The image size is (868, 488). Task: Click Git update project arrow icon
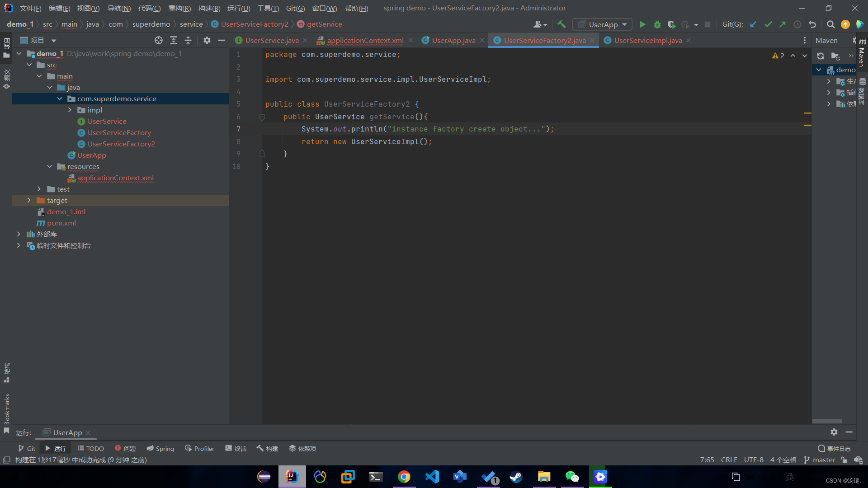(x=753, y=24)
